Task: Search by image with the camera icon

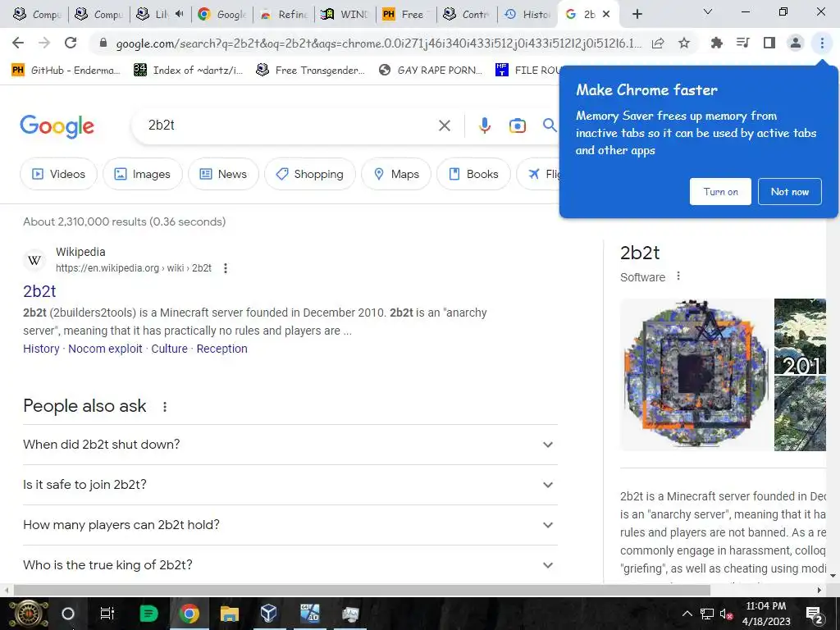Action: click(517, 126)
